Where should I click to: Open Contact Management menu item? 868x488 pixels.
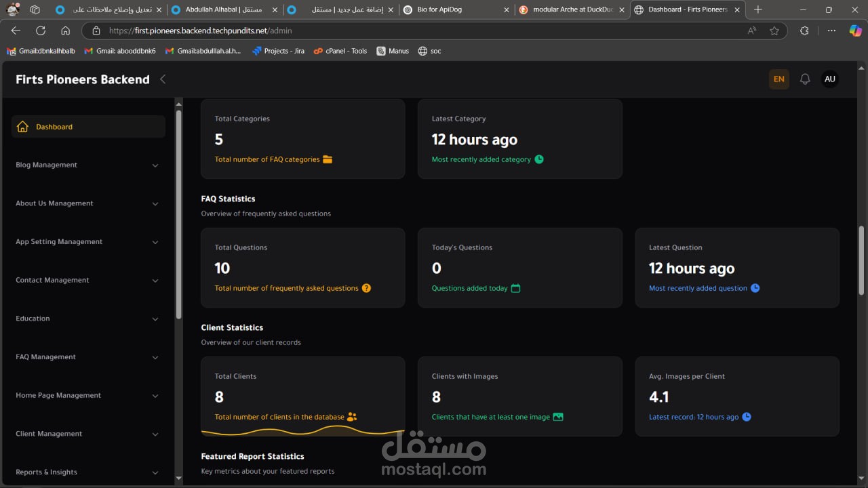coord(88,281)
